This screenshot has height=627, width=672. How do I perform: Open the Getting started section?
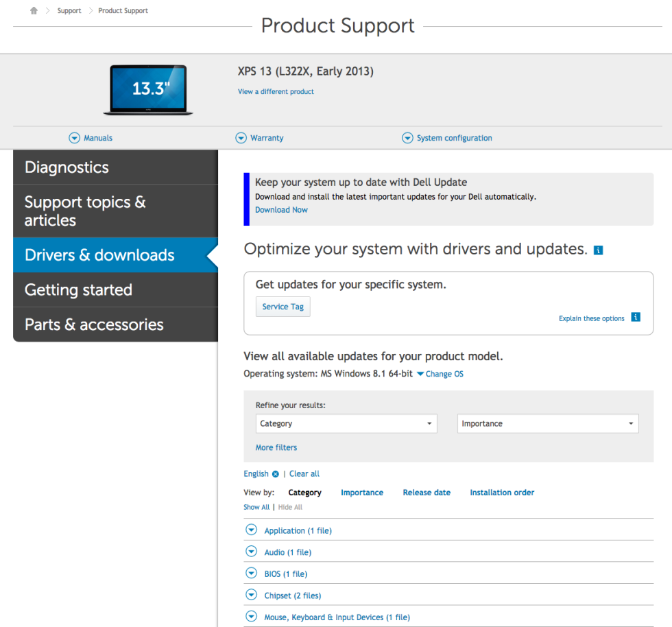pyautogui.click(x=116, y=289)
